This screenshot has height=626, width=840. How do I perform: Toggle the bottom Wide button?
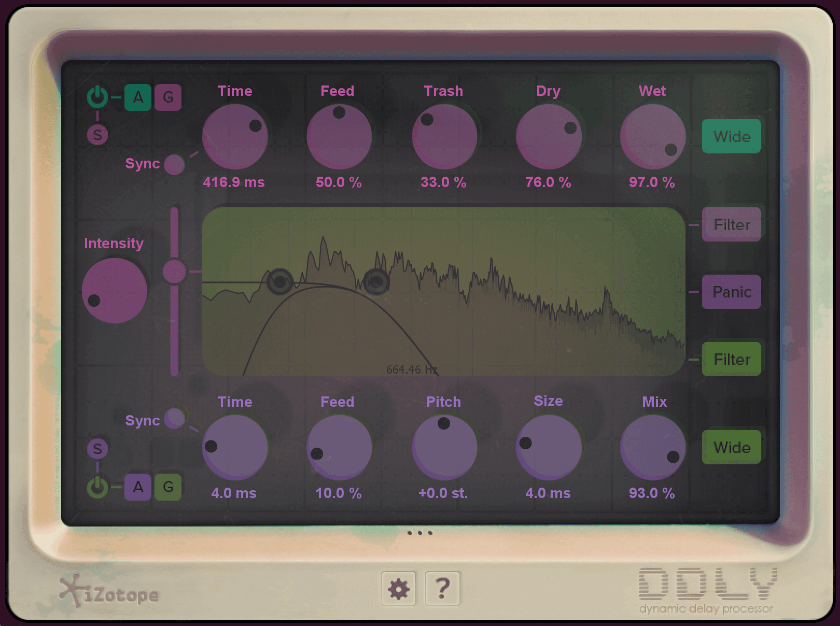732,447
